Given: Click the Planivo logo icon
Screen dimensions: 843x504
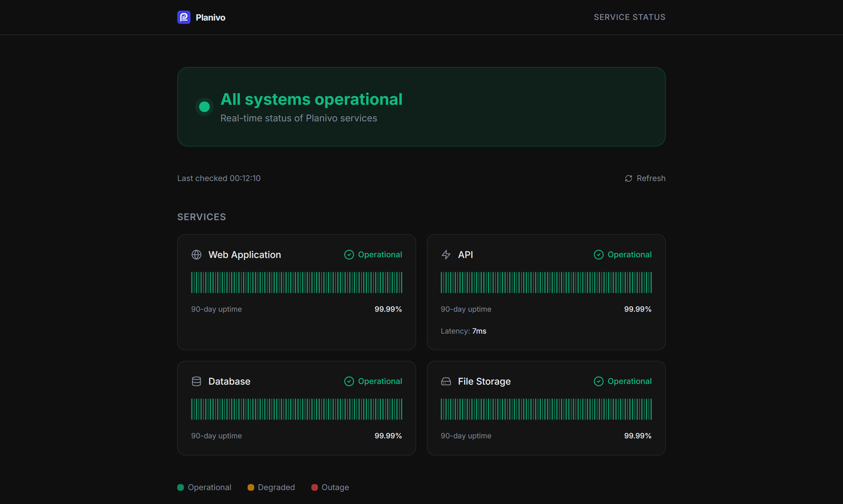Looking at the screenshot, I should [x=184, y=17].
